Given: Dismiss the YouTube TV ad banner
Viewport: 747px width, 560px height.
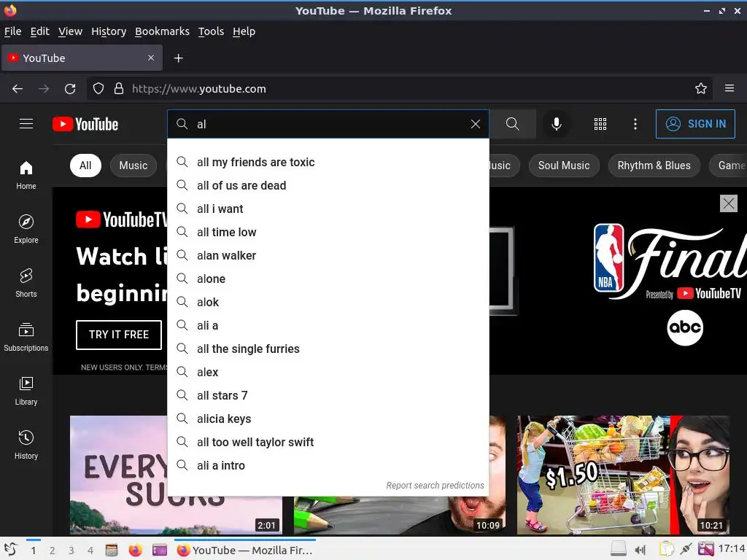Looking at the screenshot, I should coord(729,204).
